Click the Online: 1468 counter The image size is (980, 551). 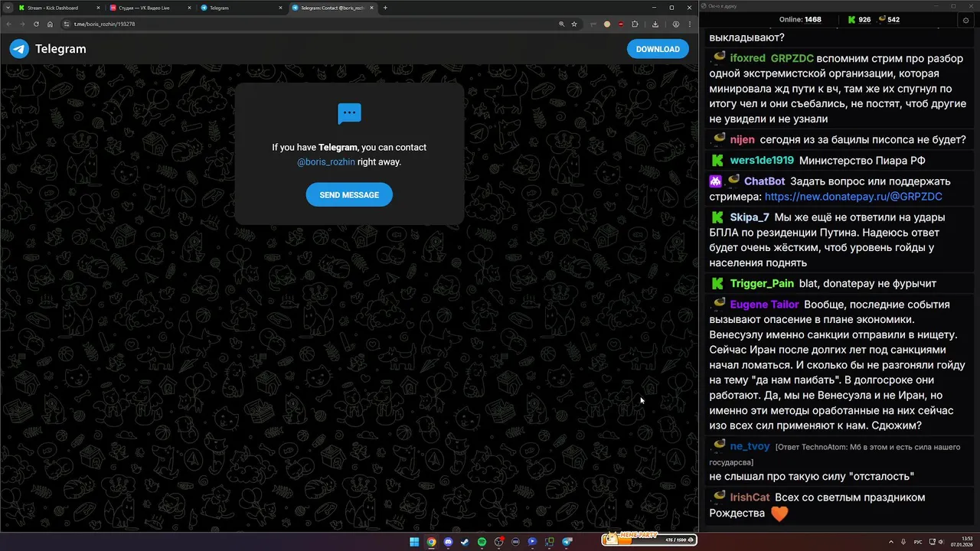(x=800, y=20)
